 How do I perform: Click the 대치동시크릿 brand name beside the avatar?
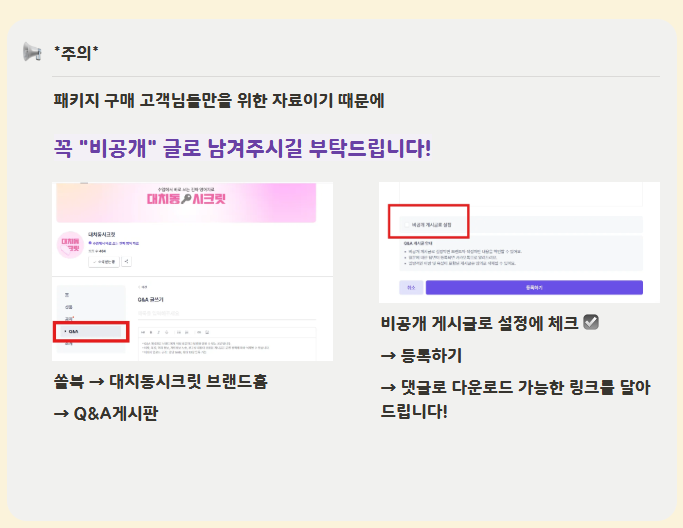pyautogui.click(x=101, y=234)
